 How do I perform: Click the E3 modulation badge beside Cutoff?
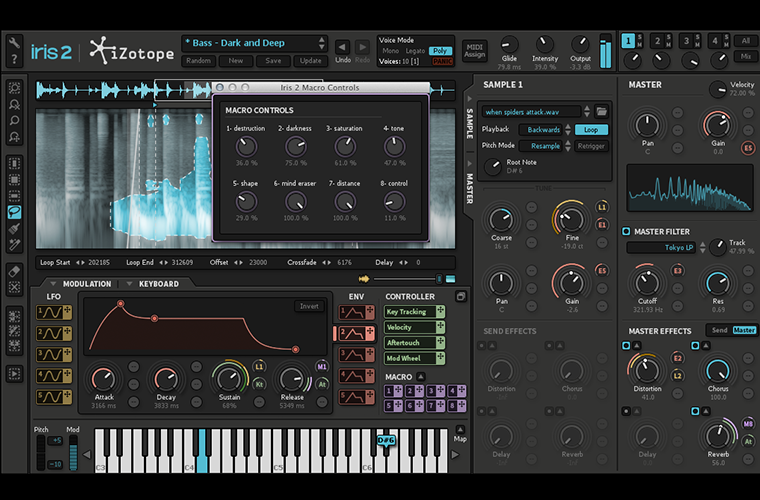[x=677, y=271]
